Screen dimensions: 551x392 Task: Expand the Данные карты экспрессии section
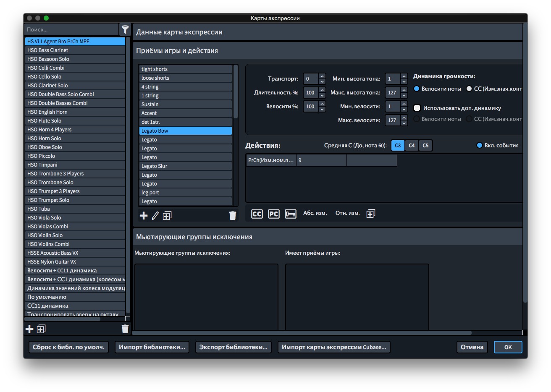[x=328, y=32]
